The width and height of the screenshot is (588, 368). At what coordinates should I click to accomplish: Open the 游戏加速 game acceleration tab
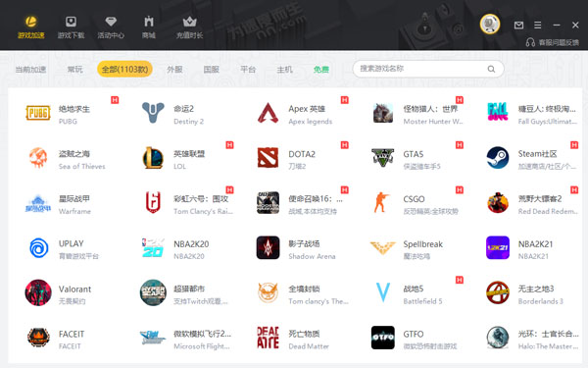[30, 27]
